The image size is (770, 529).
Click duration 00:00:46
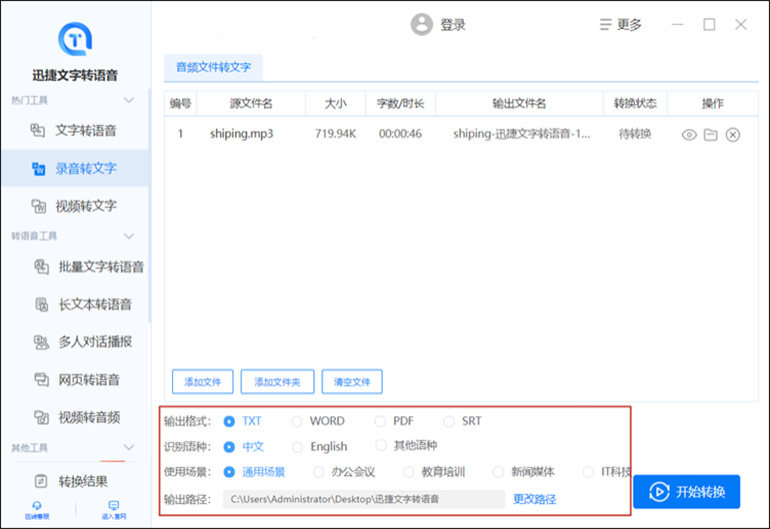point(400,134)
